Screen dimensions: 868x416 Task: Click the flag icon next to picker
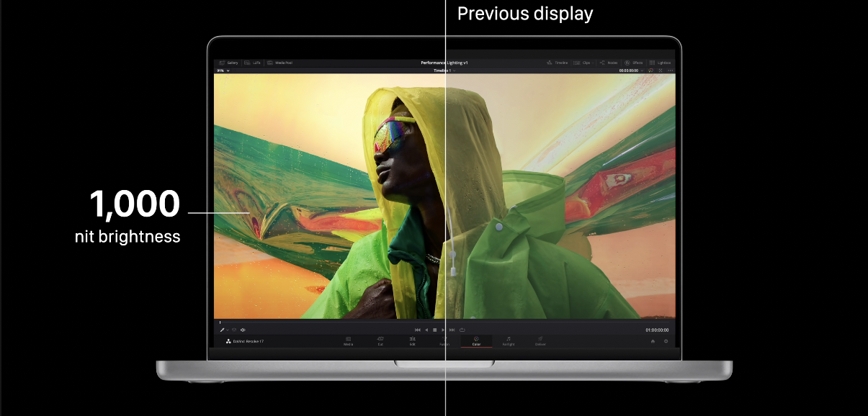(234, 330)
